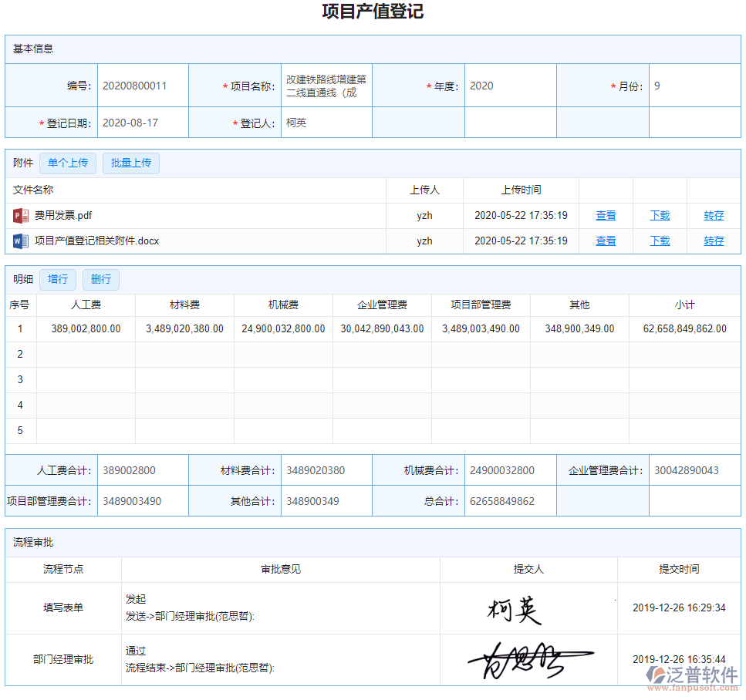Click the PDF icon beside 费用发票.pdf

click(20, 216)
